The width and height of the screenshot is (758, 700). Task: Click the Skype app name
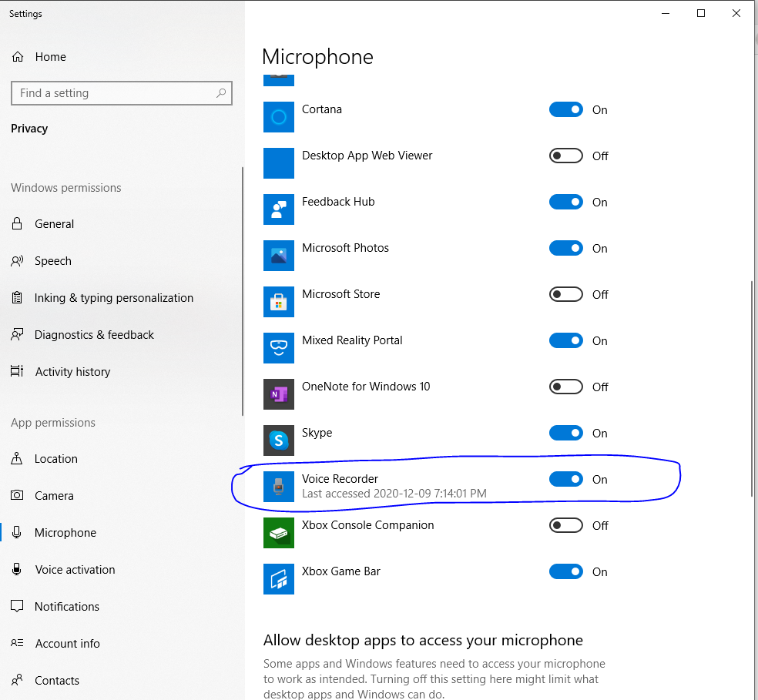click(317, 433)
